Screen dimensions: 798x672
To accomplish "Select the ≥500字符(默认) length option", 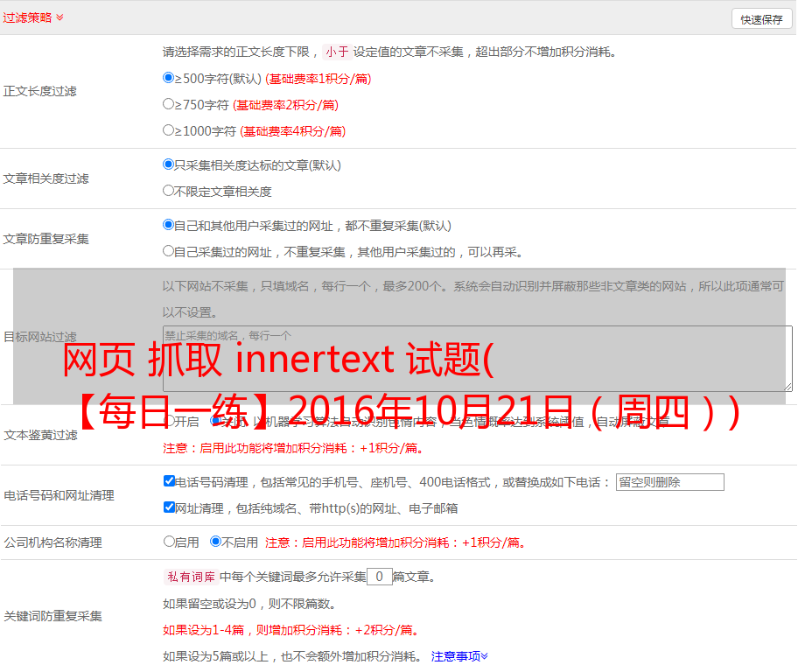I will click(168, 77).
